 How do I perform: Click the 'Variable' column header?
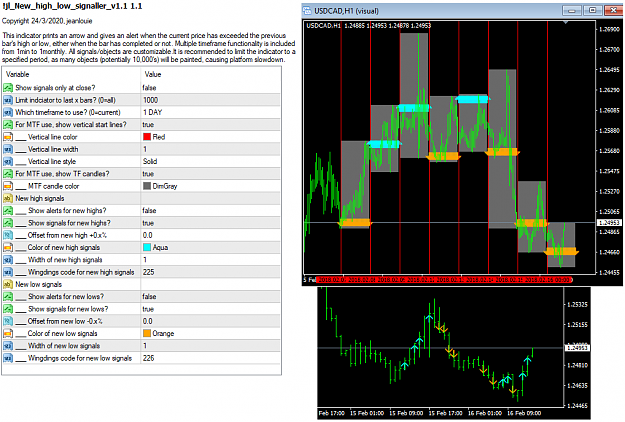point(18,74)
